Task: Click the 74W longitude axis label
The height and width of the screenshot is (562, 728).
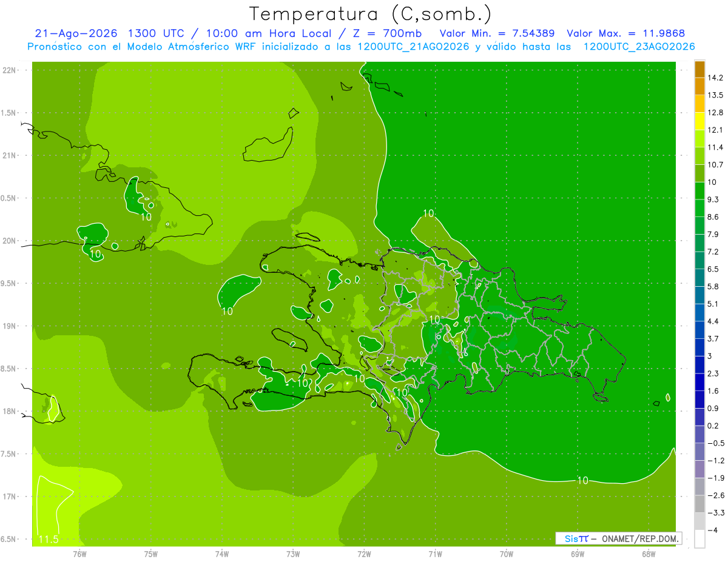Action: click(x=222, y=554)
